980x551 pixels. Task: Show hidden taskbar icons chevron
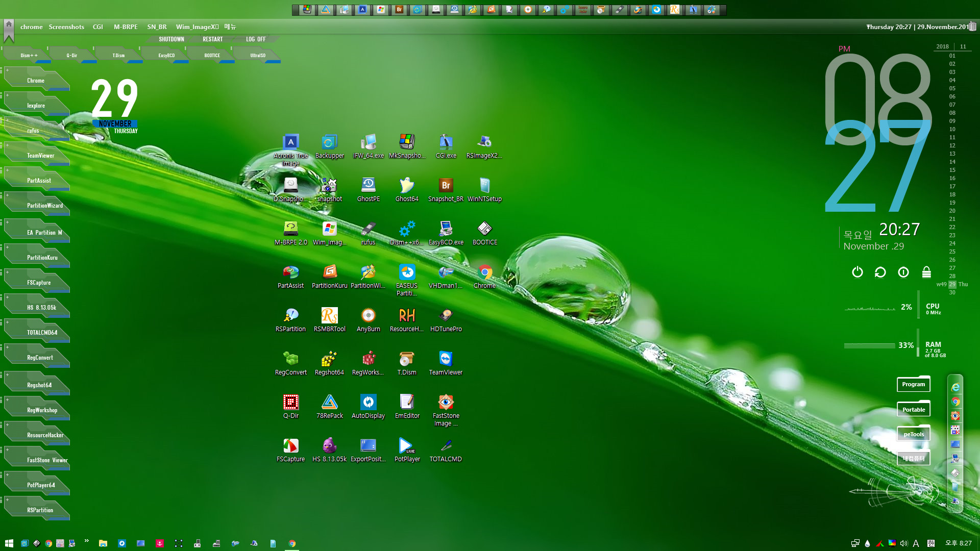[x=86, y=541]
